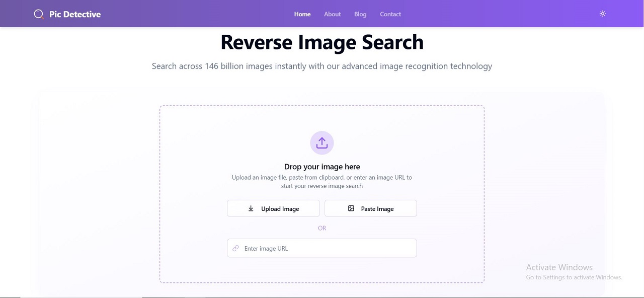Click the upload instructions description text

point(322,182)
